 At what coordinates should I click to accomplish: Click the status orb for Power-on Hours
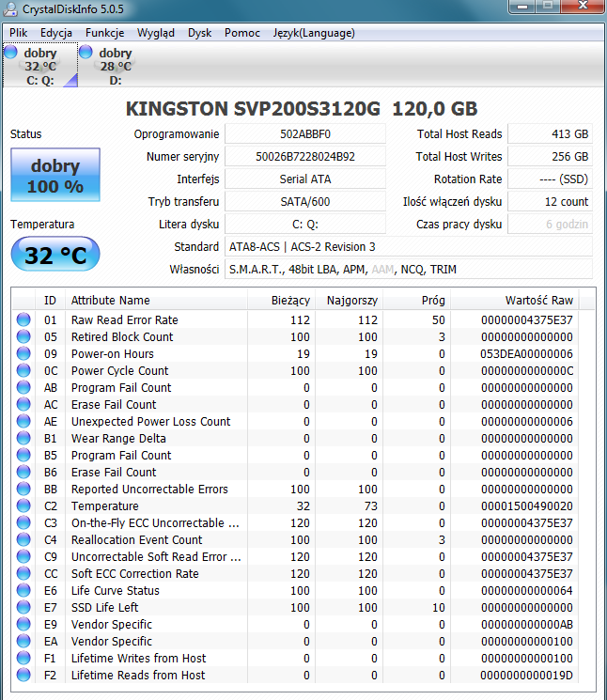(x=23, y=353)
